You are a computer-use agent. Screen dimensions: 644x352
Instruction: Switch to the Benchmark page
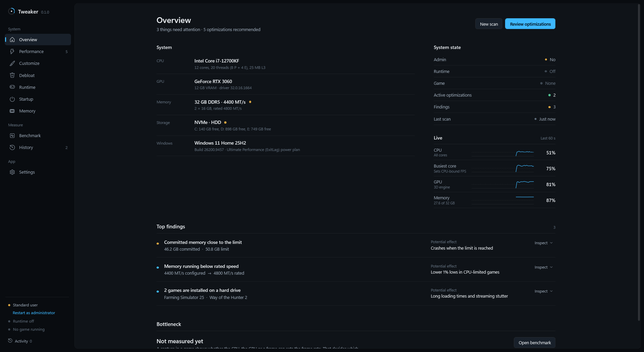pyautogui.click(x=38, y=135)
